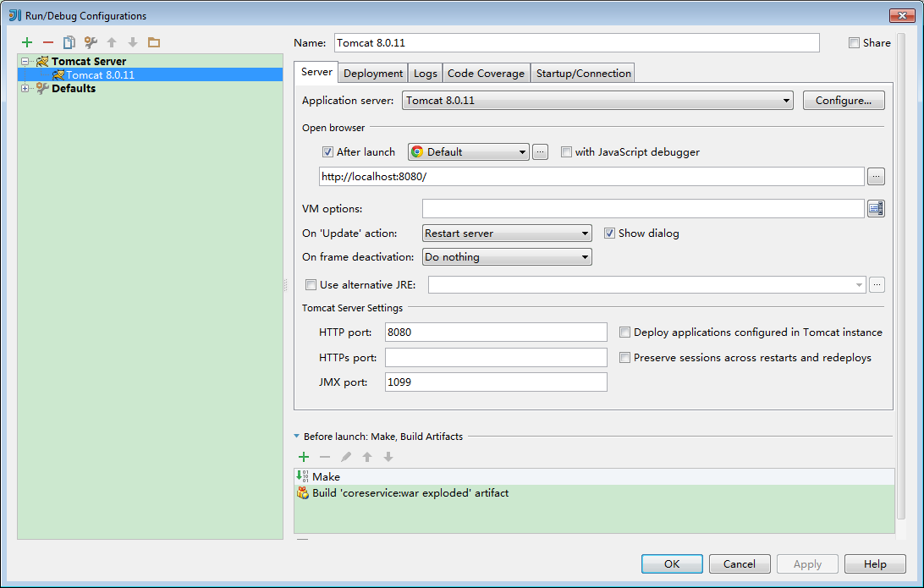Open the Startup/Connection tab
This screenshot has height=588, width=924.
tap(583, 73)
